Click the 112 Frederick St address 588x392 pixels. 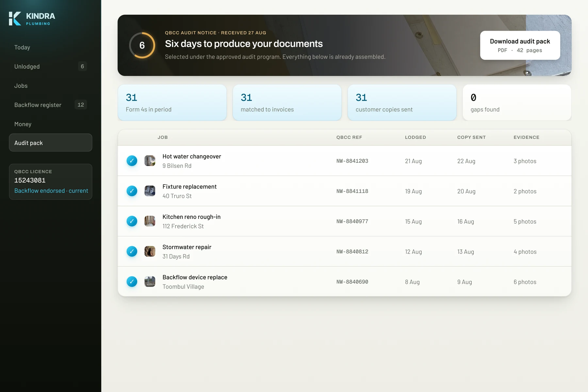coord(183,226)
